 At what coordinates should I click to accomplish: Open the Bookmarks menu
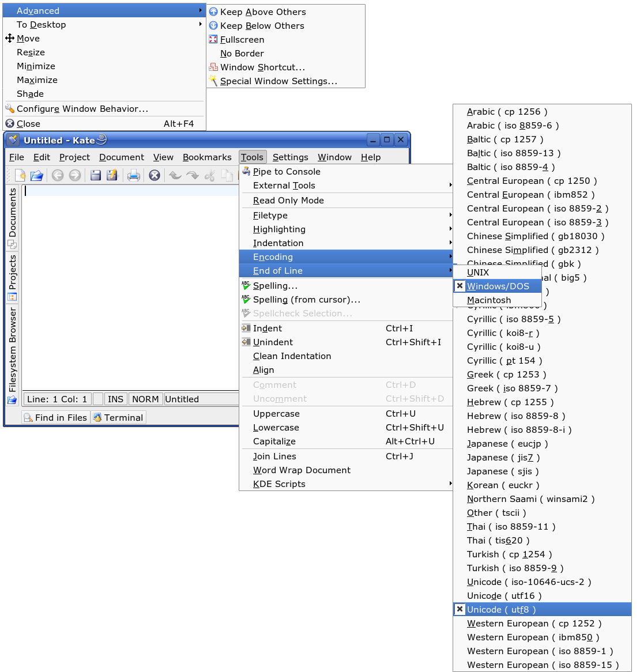click(207, 157)
